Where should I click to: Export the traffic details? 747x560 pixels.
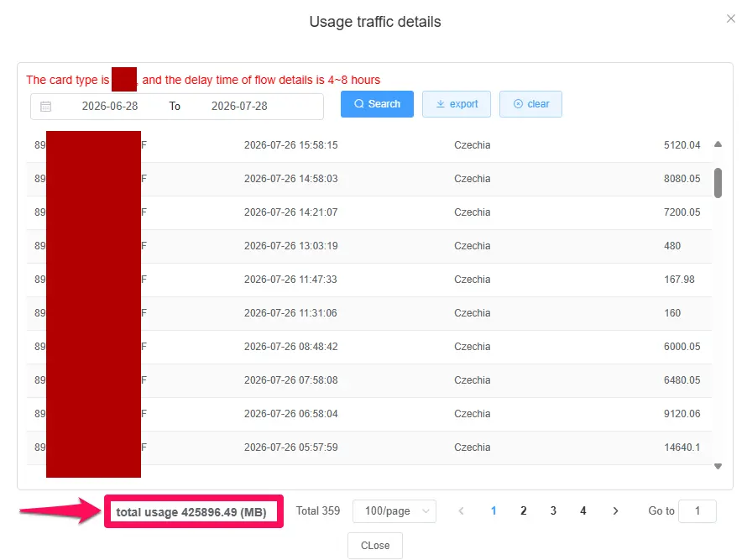457,104
